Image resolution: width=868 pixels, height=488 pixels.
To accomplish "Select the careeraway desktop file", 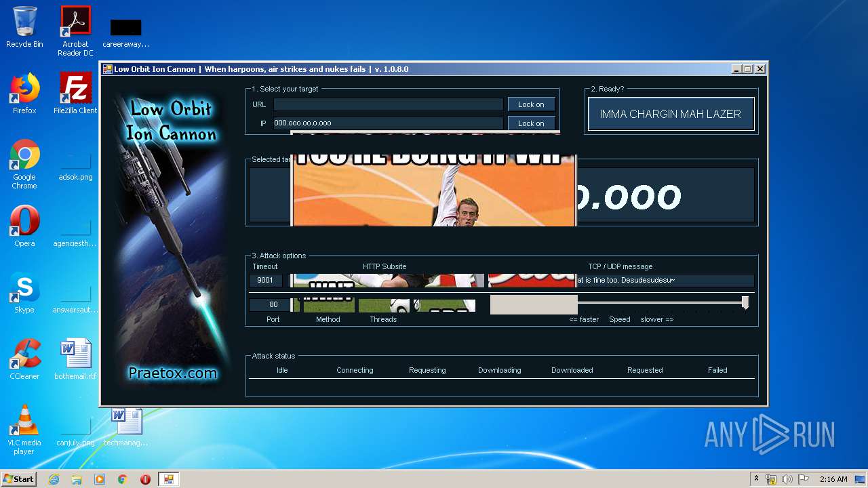I will click(x=126, y=32).
